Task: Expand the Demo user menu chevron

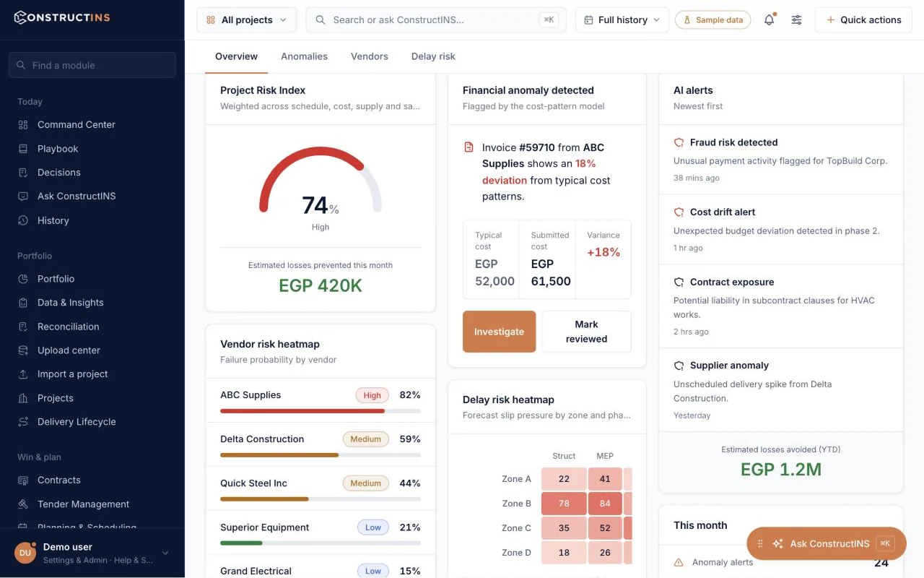Action: (x=165, y=553)
